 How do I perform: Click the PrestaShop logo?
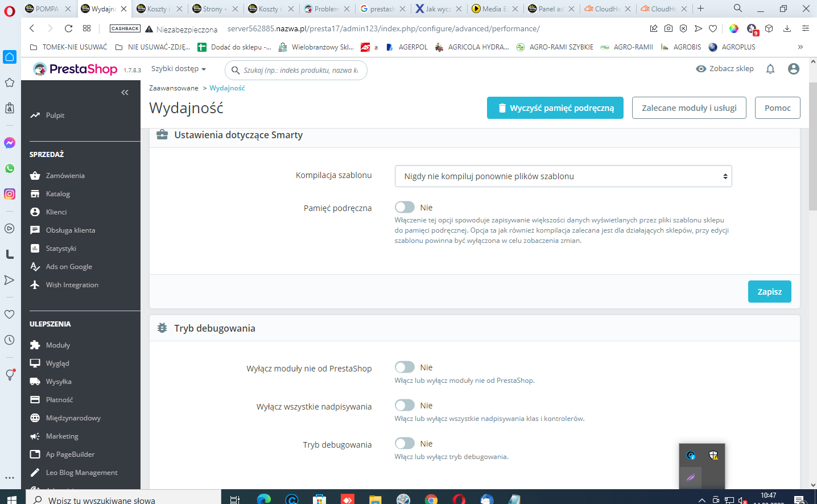(x=75, y=69)
